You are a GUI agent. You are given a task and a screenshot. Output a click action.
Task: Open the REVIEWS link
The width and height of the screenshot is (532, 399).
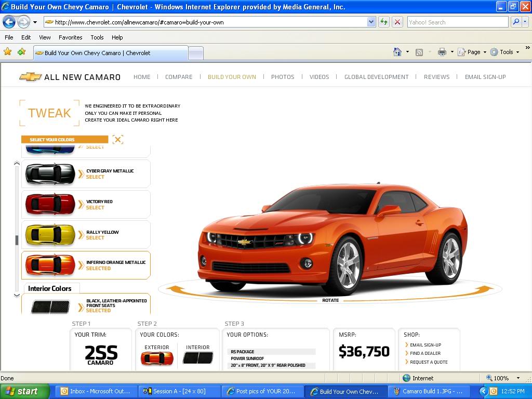click(436, 77)
